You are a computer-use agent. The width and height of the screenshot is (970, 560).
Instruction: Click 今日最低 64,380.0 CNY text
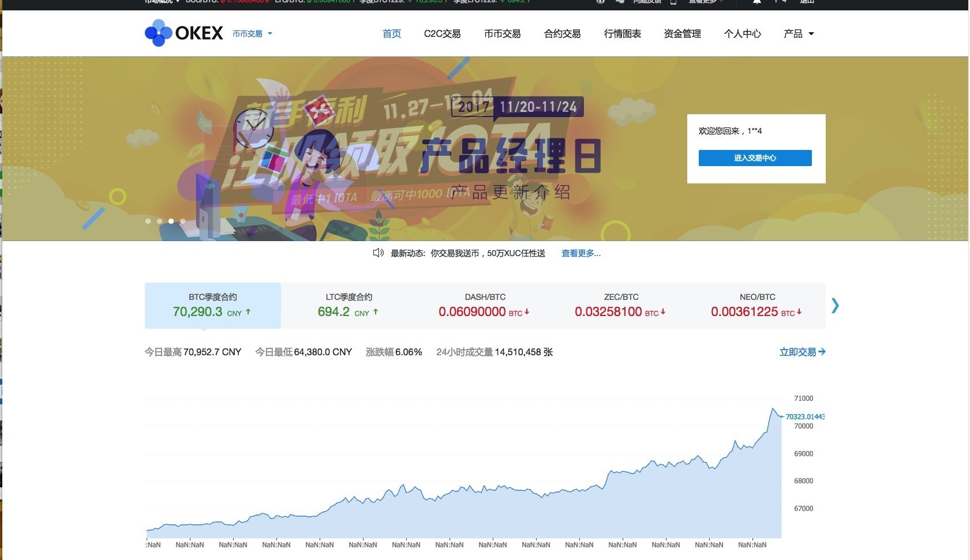[x=304, y=352]
